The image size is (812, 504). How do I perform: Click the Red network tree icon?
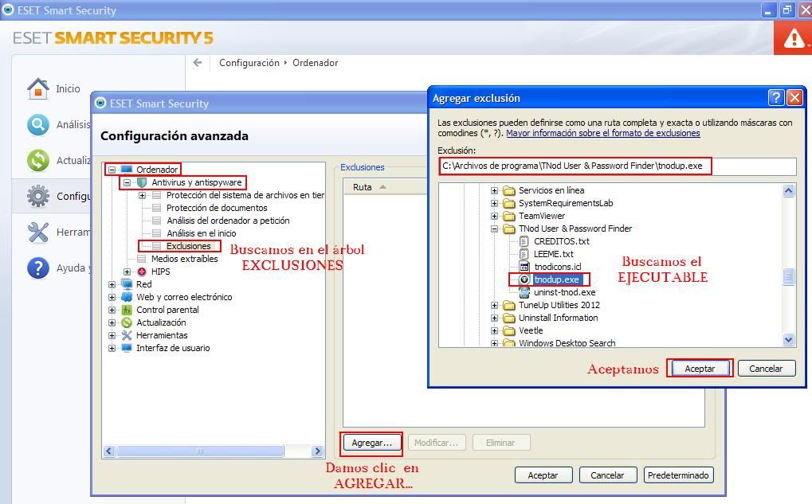[127, 284]
